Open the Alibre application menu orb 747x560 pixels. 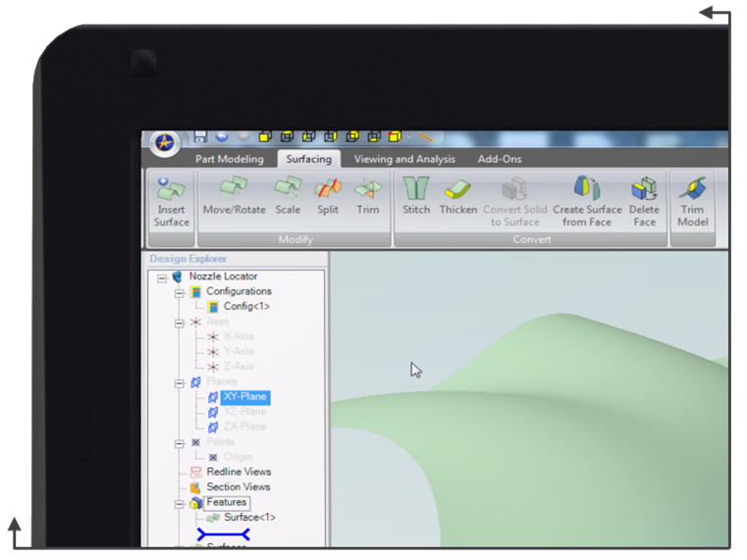point(165,142)
